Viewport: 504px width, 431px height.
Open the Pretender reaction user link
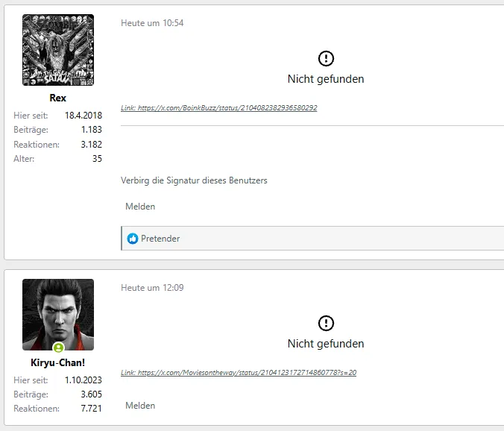click(x=160, y=239)
